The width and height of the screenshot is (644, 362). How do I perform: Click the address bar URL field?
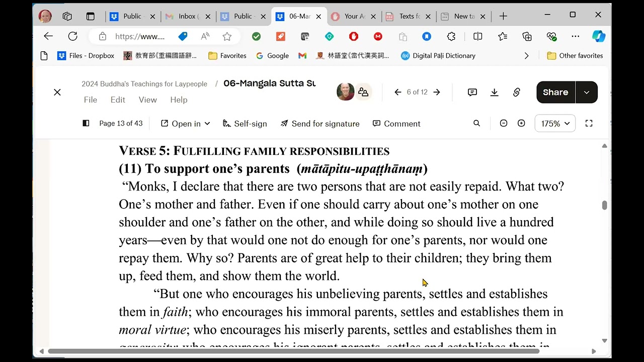coord(140,36)
